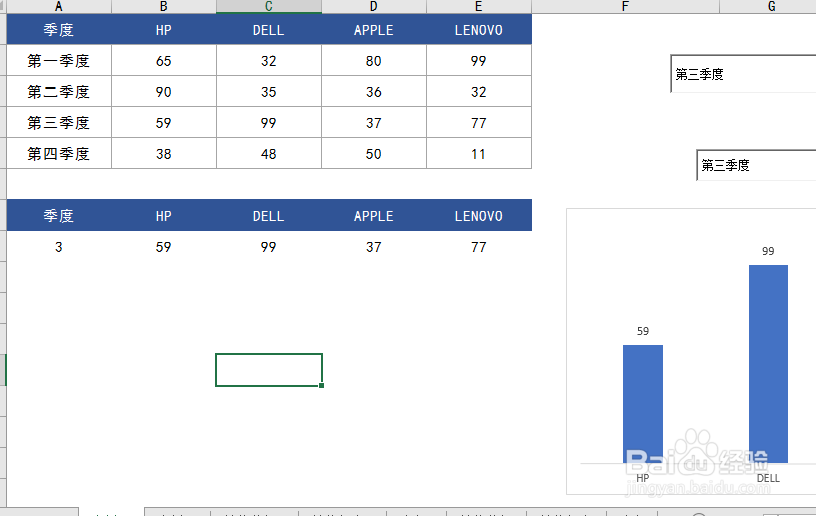Select column F header
Viewport: 816px width, 516px height.
(x=626, y=6)
